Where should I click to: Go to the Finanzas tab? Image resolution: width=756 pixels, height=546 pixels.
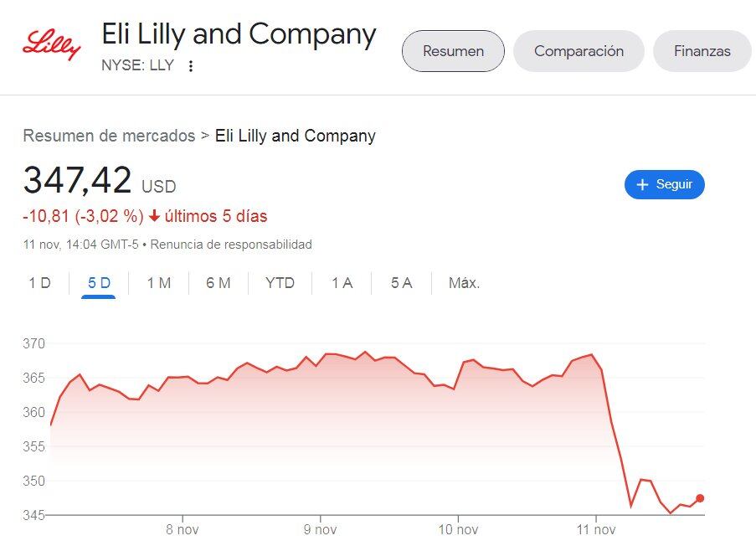pyautogui.click(x=702, y=51)
